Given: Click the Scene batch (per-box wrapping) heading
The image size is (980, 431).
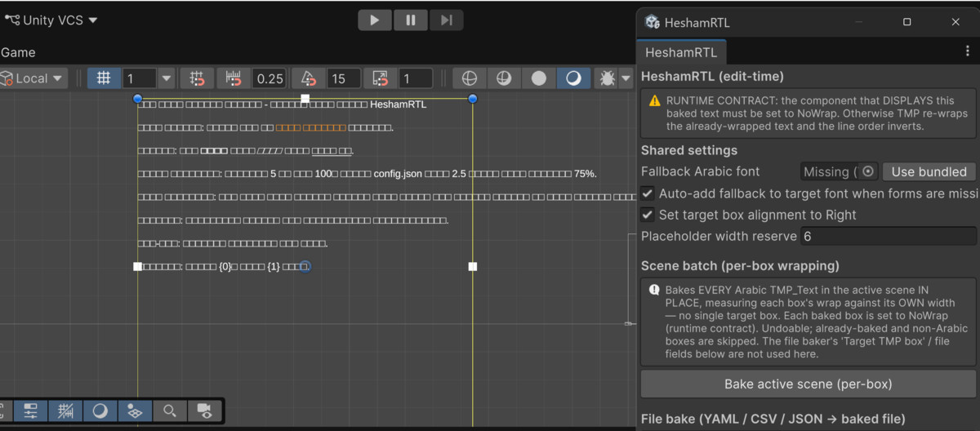Looking at the screenshot, I should click(740, 265).
